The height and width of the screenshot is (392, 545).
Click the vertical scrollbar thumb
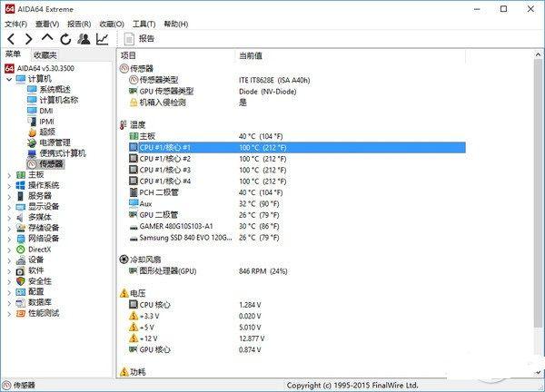click(538, 192)
